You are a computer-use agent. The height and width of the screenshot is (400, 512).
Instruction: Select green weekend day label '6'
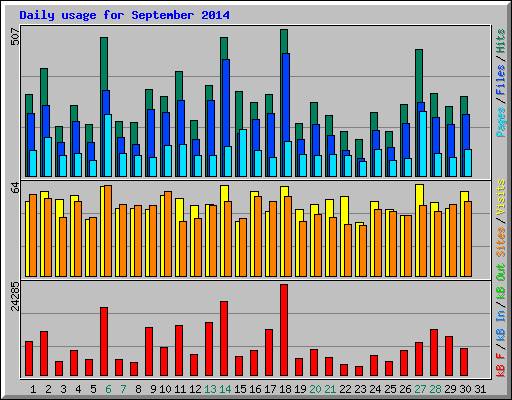pyautogui.click(x=108, y=389)
